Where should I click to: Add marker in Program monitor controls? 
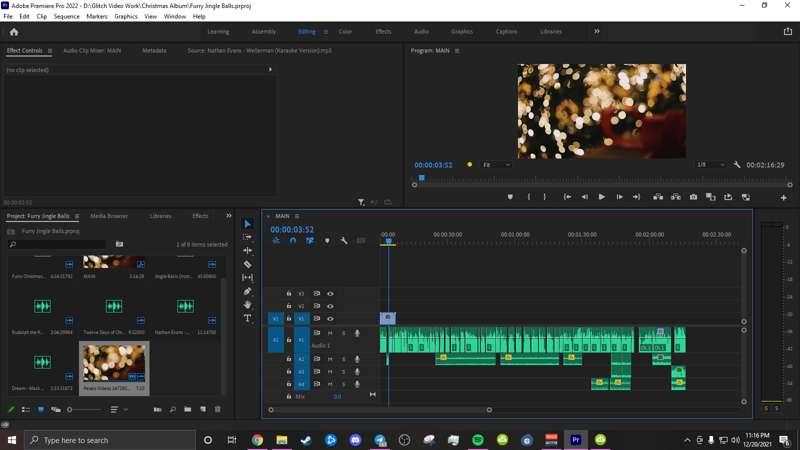pyautogui.click(x=510, y=197)
